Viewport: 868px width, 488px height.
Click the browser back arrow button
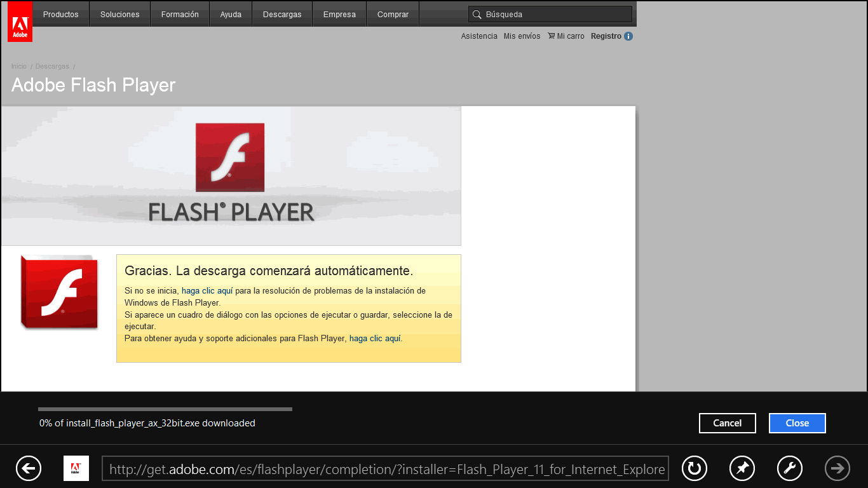(29, 469)
